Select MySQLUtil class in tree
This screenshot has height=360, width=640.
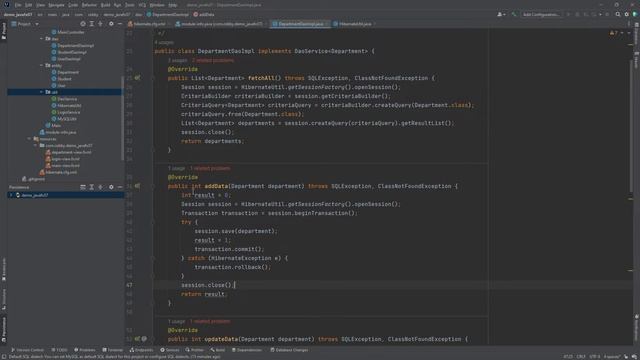pyautogui.click(x=64, y=119)
